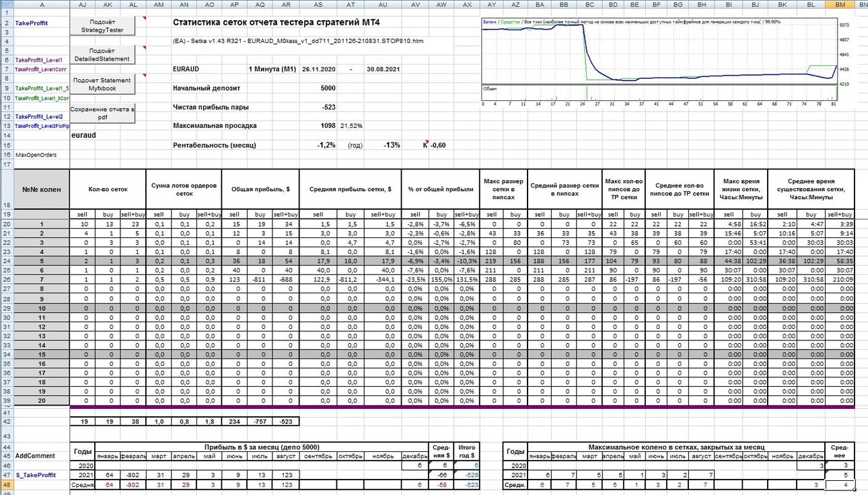Screen dimensions: 868x495
Task: Select the 'Рентабельность (месяц)' label
Action: click(215, 145)
